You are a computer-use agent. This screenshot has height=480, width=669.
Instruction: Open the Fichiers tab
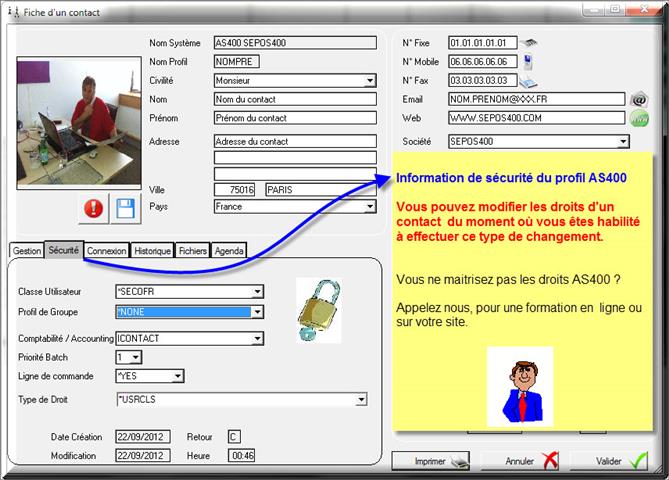(192, 251)
